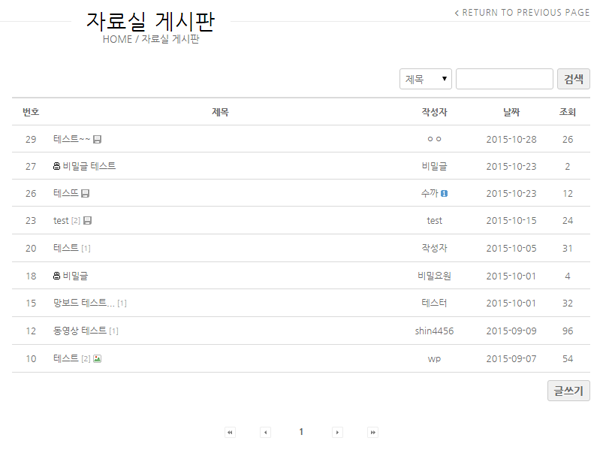Open the 제목 search type dropdown
Screen dimensions: 600x450
pyautogui.click(x=426, y=79)
